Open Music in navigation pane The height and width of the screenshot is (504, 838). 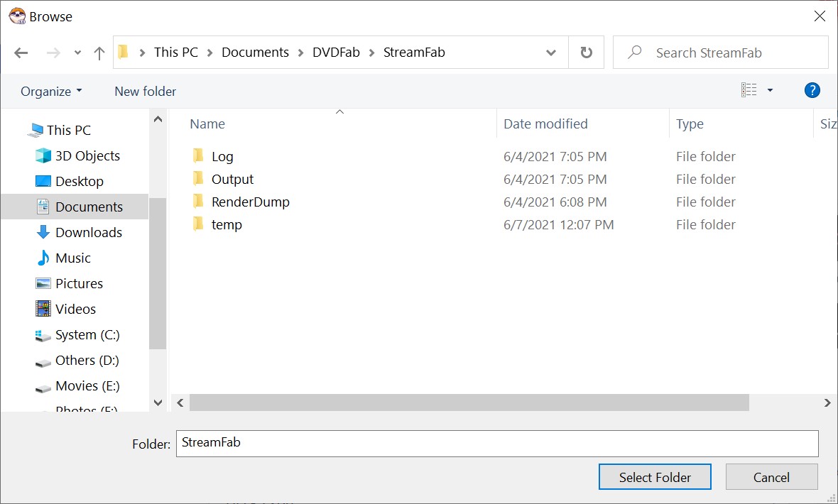(72, 258)
